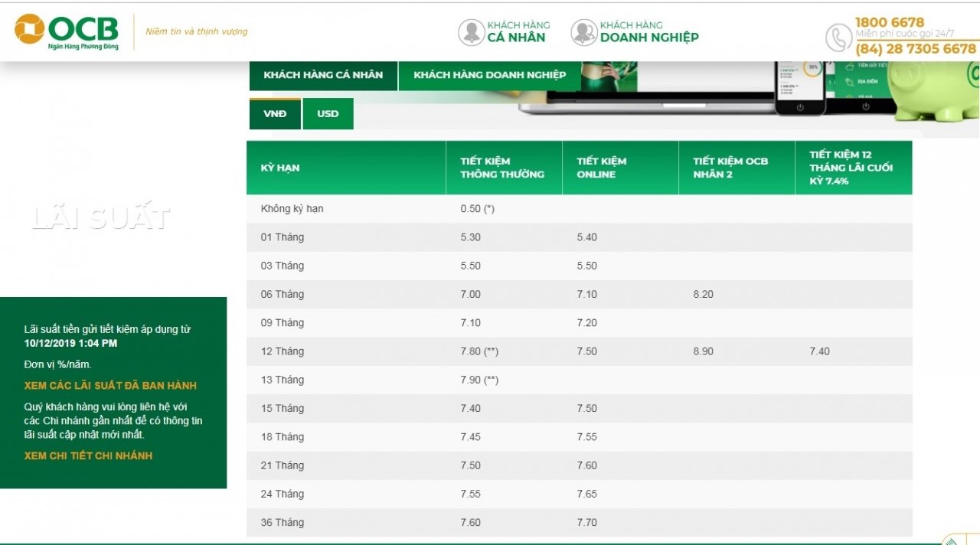Click hotline number 1800 6678
The image size is (980, 545).
click(x=890, y=22)
